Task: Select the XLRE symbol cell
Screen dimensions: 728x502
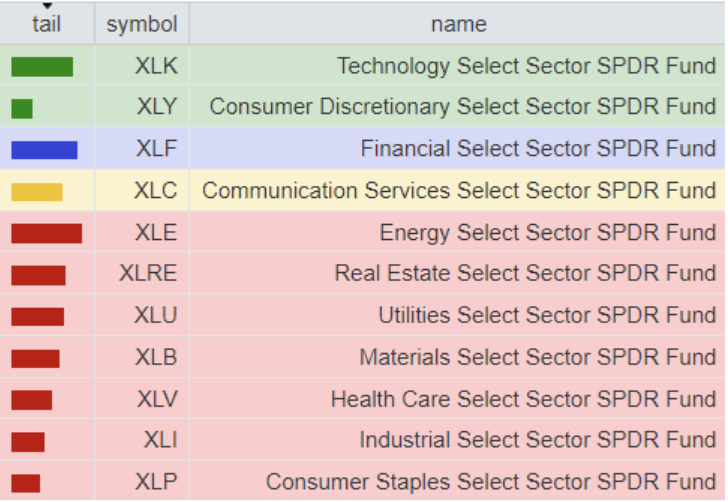Action: click(148, 274)
